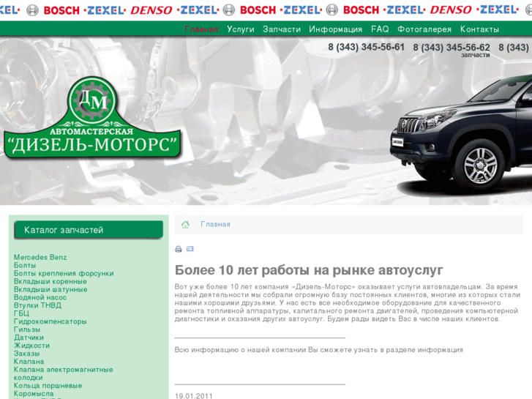Open Гидрокомпенсаторы category
This screenshot has height=399, width=532.
(x=50, y=321)
